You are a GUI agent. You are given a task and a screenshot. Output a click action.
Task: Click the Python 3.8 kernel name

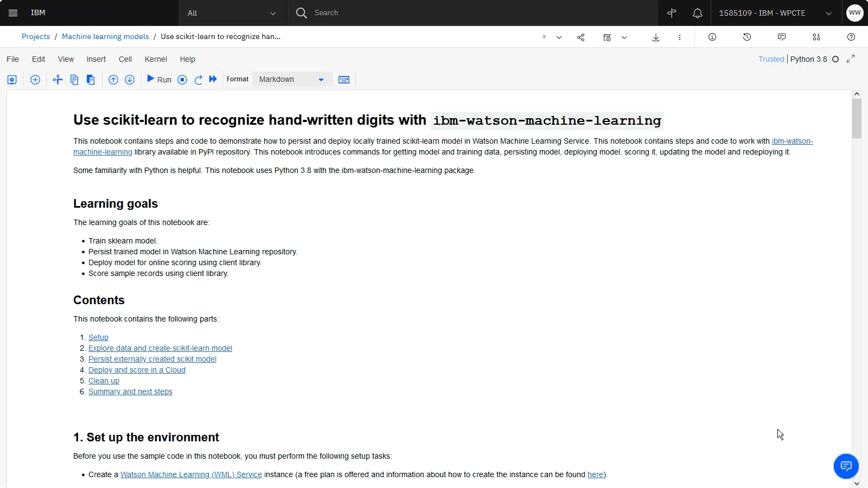[x=808, y=59]
